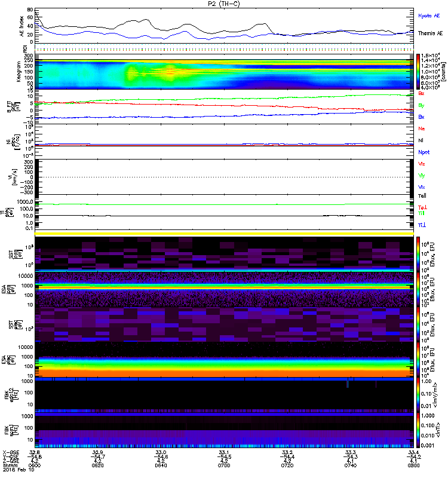Click the '0800' time tick label
This screenshot has width=448, height=478.
pos(413,465)
